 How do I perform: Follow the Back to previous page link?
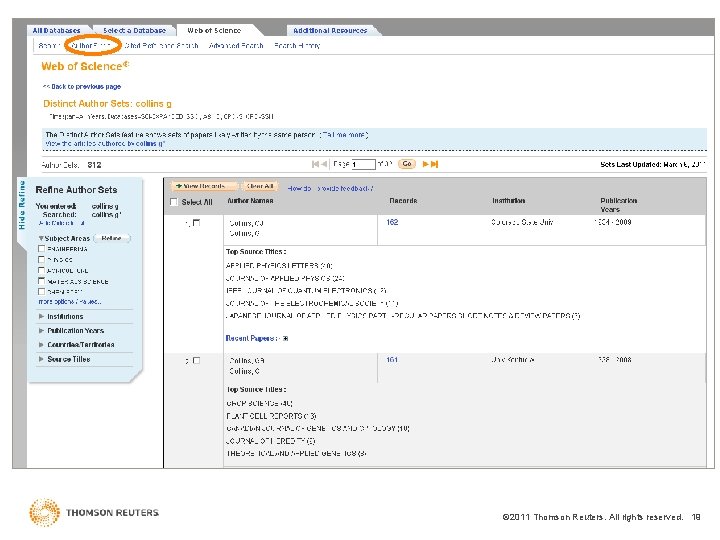click(x=82, y=86)
